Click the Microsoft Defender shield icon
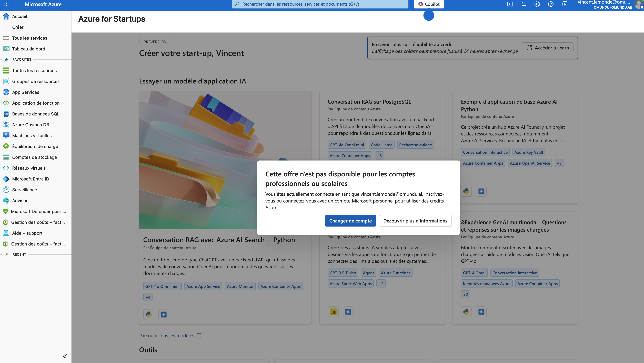Image resolution: width=644 pixels, height=363 pixels. pos(5,211)
